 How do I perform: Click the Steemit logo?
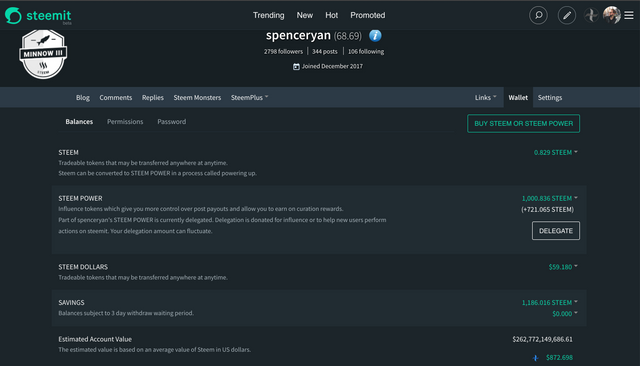tap(38, 16)
